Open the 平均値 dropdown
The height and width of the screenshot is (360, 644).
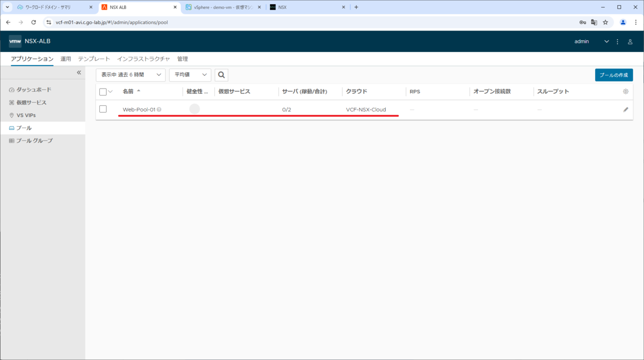(190, 75)
